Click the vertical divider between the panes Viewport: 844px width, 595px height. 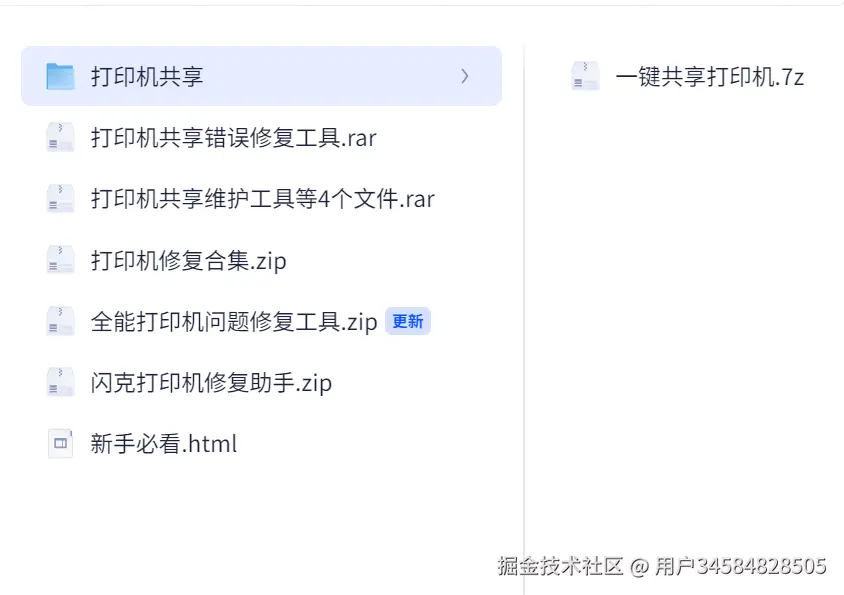[524, 300]
